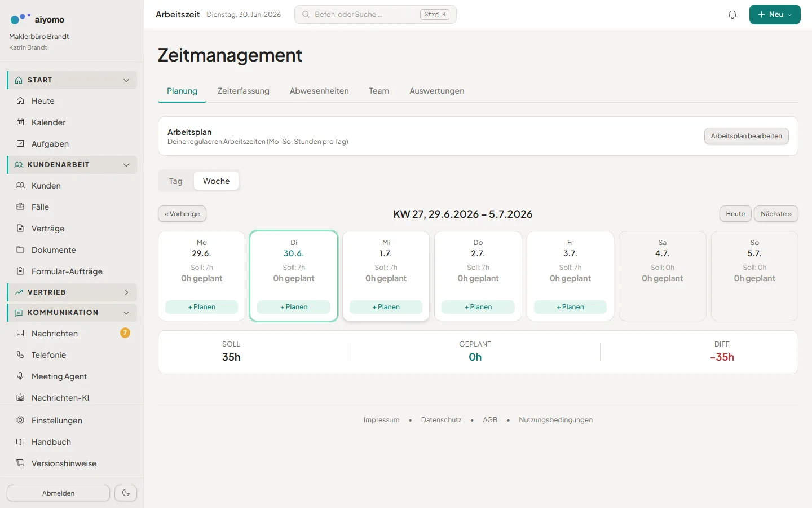Open the Team tab
This screenshot has width=812, height=508.
(379, 91)
